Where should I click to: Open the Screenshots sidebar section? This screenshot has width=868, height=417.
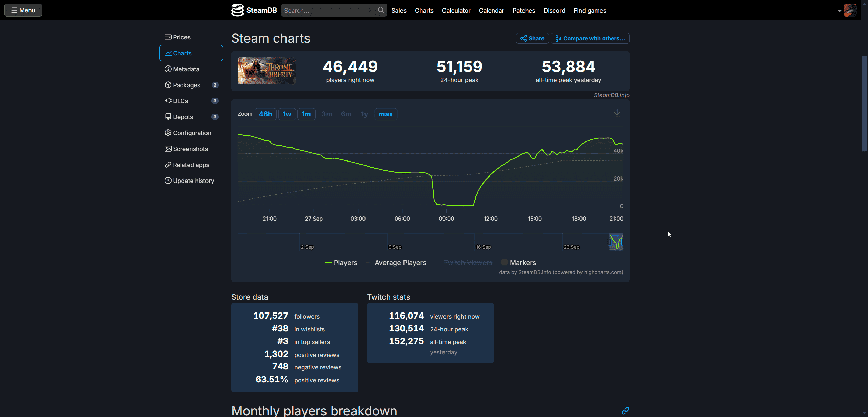191,149
